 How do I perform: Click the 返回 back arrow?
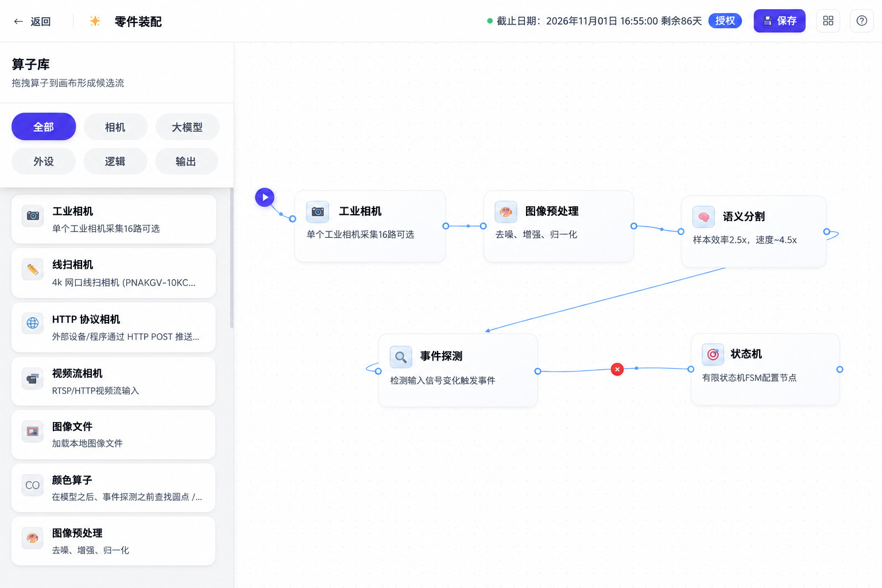(18, 21)
